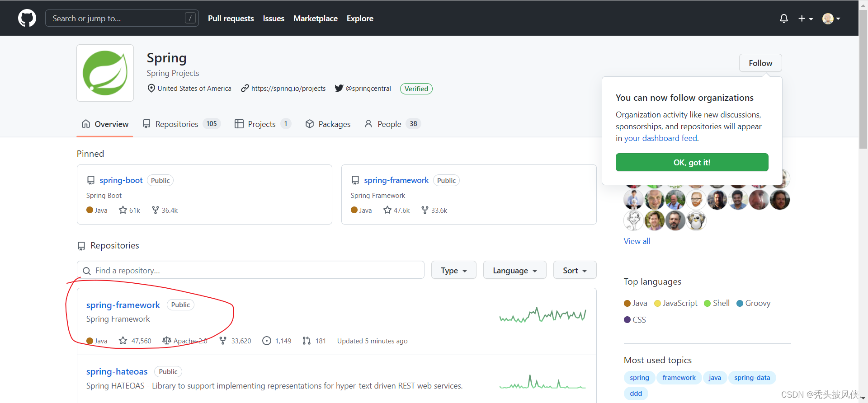This screenshot has height=403, width=868.
Task: Focus the Search or jump to field
Action: [122, 19]
